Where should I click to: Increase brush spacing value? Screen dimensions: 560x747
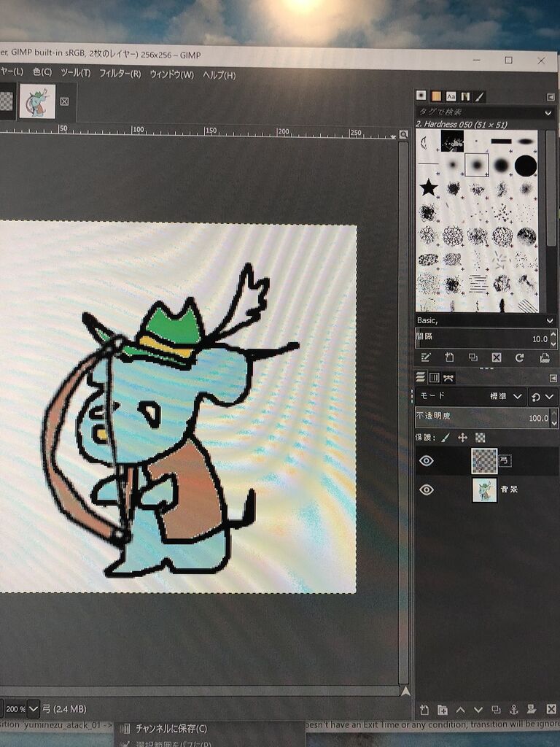coord(553,335)
